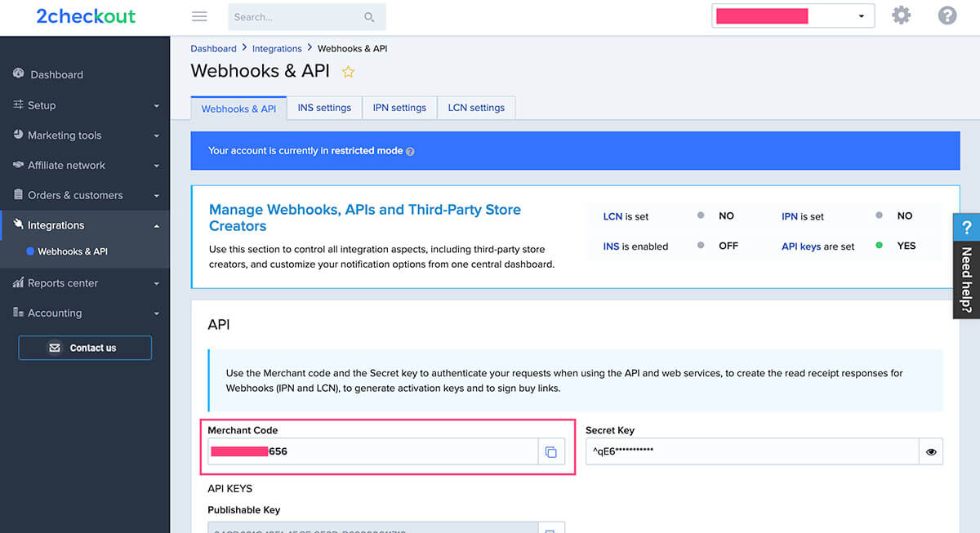980x533 pixels.
Task: Follow the Integrations breadcrumb link
Action: (x=277, y=48)
